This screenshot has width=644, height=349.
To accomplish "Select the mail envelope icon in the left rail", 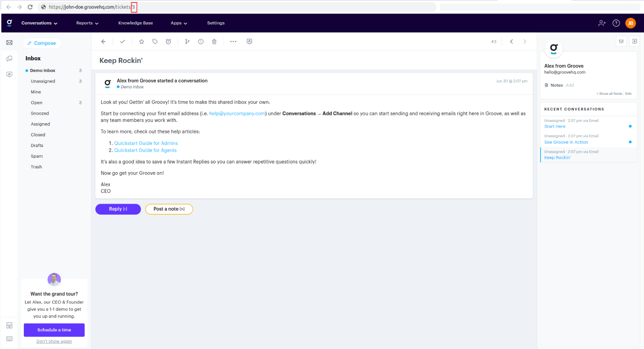I will pyautogui.click(x=9, y=43).
